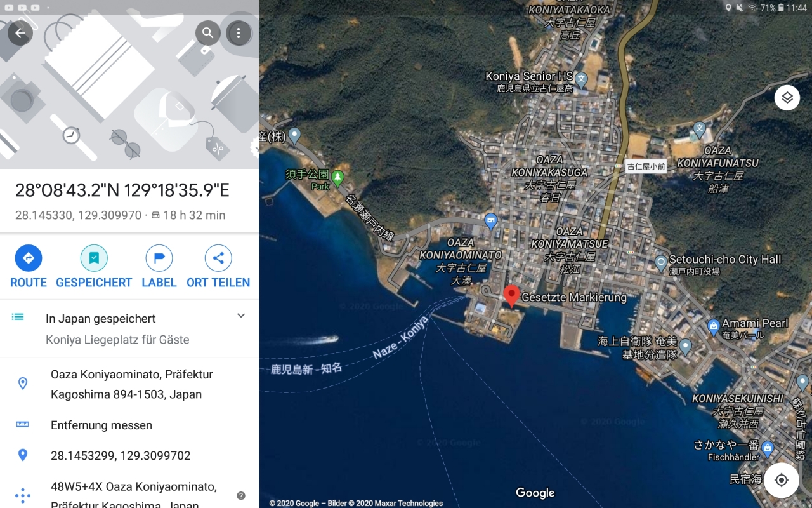Select Setouchi-cho City Hall marker

click(661, 262)
